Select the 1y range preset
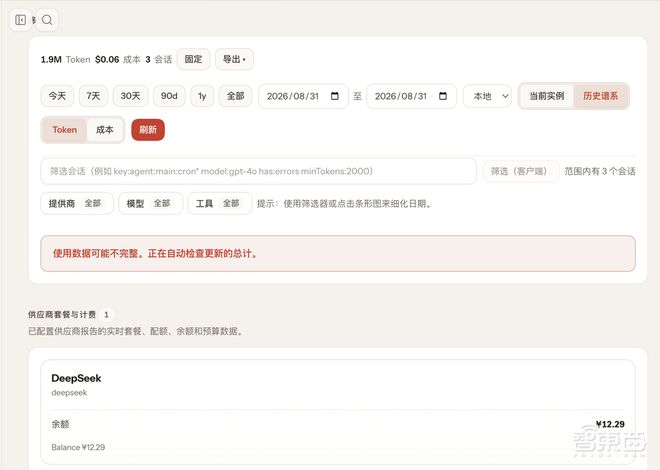This screenshot has width=660, height=470. pyautogui.click(x=202, y=96)
